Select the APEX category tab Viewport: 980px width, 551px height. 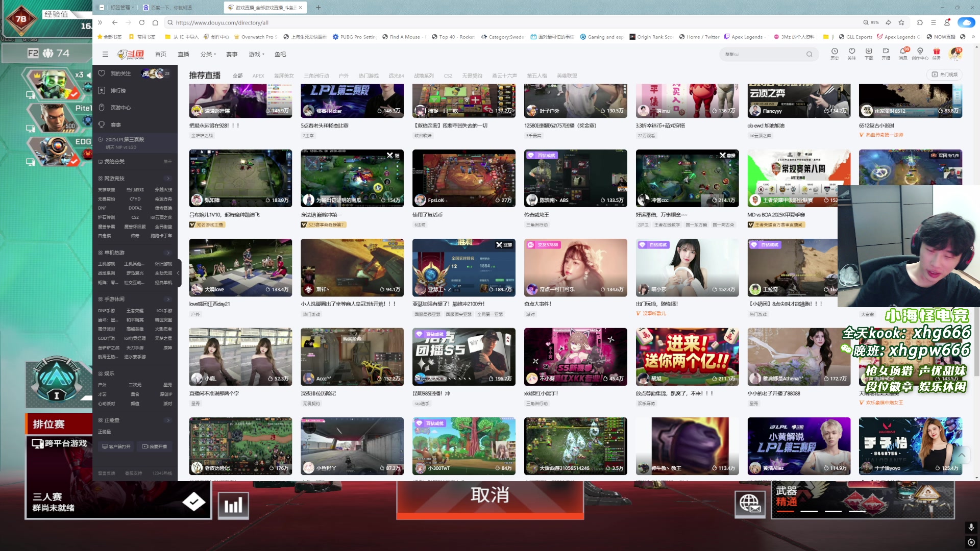coord(258,76)
